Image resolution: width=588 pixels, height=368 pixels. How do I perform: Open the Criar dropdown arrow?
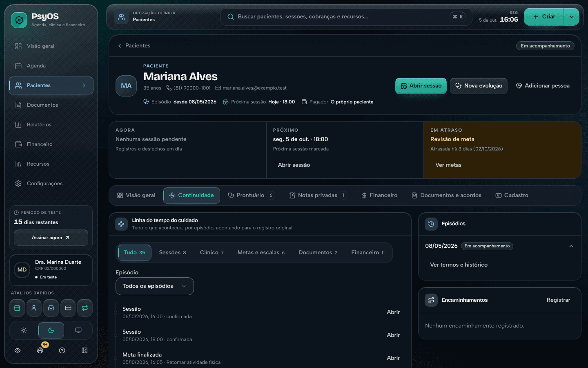[571, 17]
